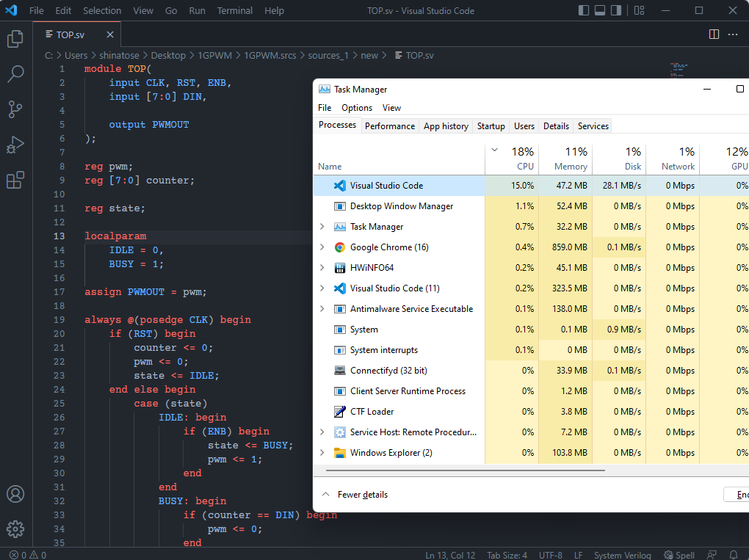Click the editor more actions ellipsis icon
This screenshot has height=560, width=749.
pyautogui.click(x=732, y=33)
